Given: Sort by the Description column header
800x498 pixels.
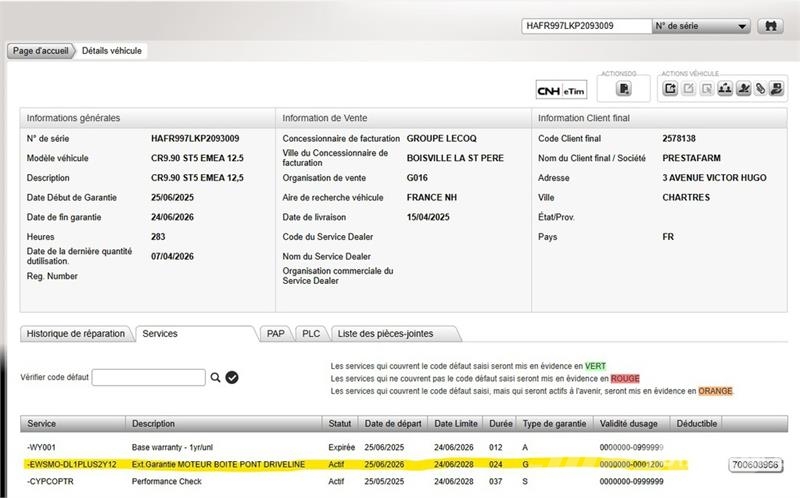Looking at the screenshot, I should click(x=223, y=424).
